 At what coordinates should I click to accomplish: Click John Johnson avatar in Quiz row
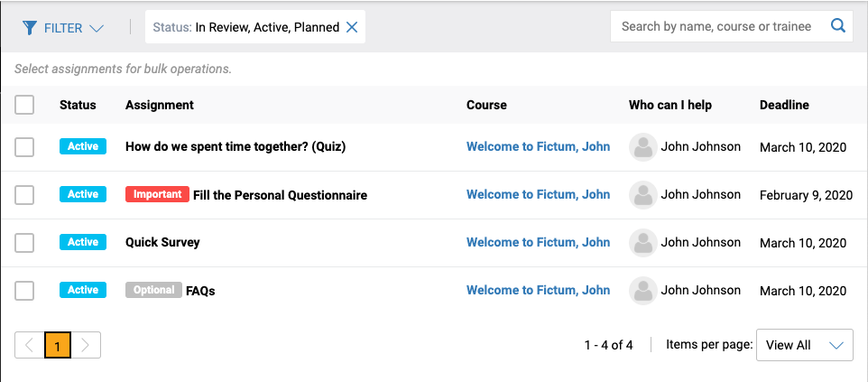643,147
